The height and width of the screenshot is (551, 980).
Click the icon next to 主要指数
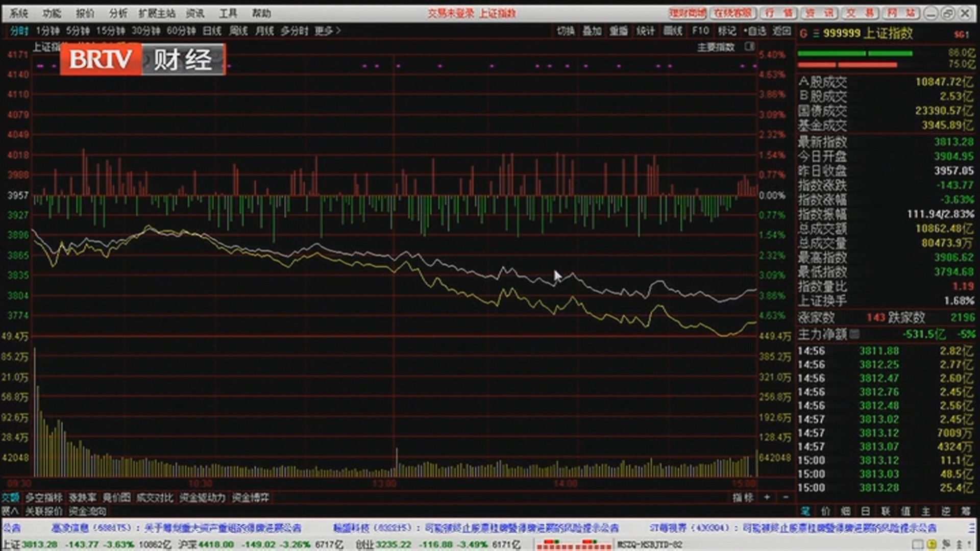coord(749,47)
